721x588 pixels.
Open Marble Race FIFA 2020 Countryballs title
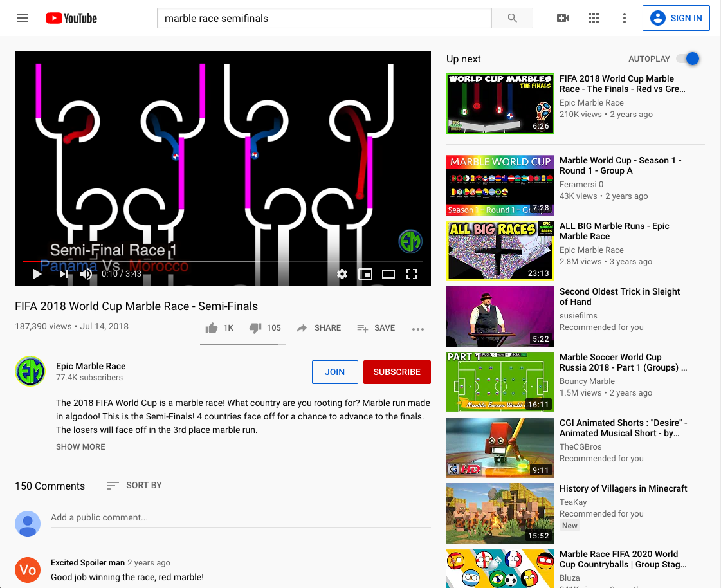[623, 560]
